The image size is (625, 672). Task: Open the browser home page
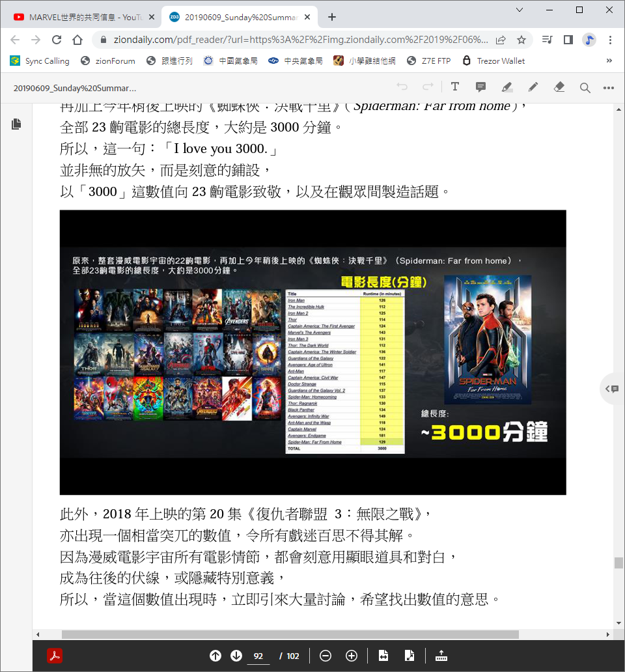[x=77, y=40]
